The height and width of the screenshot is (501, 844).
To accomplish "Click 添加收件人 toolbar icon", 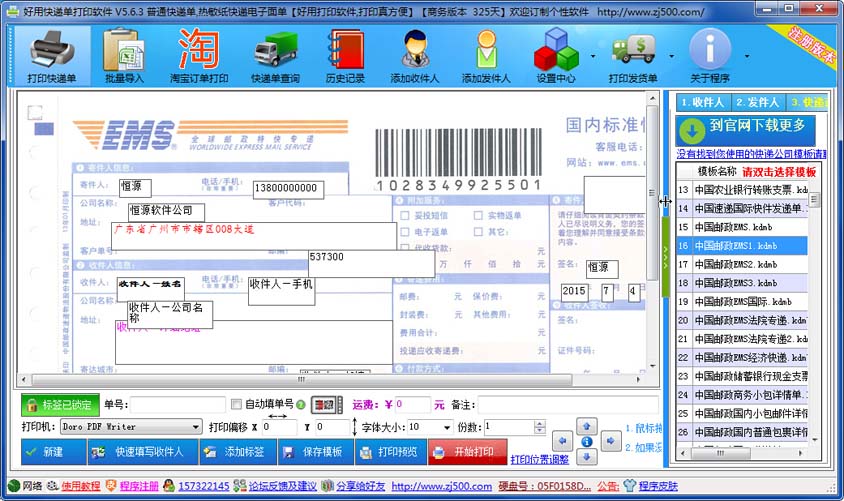I will point(414,57).
